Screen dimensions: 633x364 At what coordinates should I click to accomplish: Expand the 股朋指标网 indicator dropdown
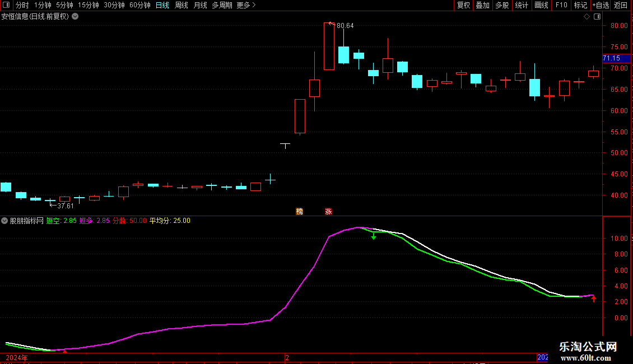pos(4,221)
